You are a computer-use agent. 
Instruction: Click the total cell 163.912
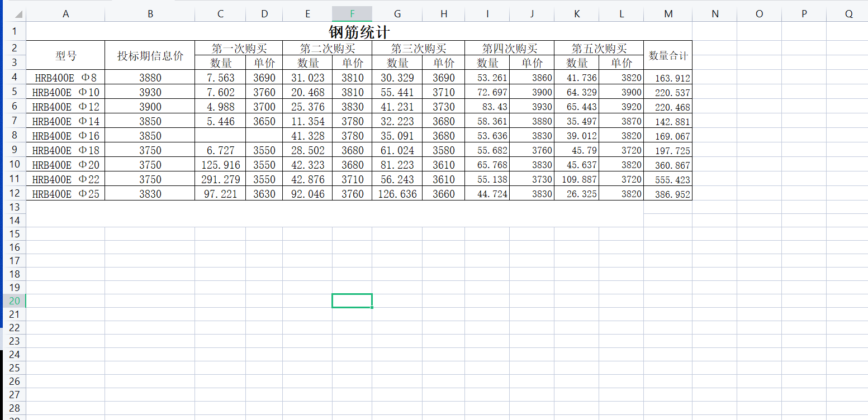click(668, 77)
